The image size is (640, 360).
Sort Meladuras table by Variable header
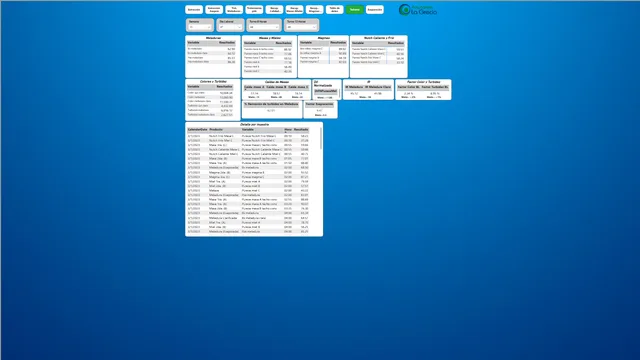[193, 42]
